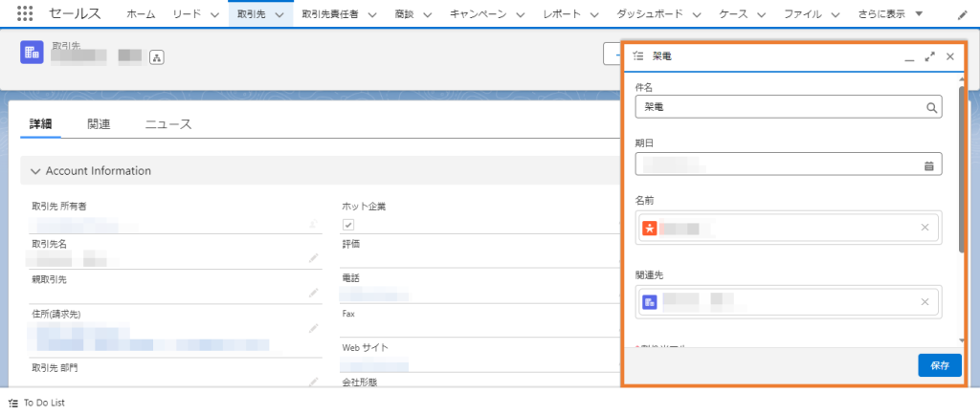Image resolution: width=980 pixels, height=416 pixels.
Task: Open the 商談 tab dropdown chevron
Action: click(x=426, y=14)
